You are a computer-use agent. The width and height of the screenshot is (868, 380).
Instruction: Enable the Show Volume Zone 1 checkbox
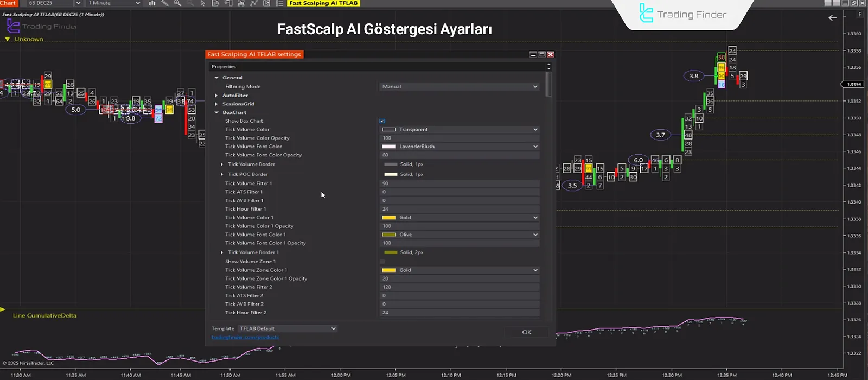[x=382, y=262]
